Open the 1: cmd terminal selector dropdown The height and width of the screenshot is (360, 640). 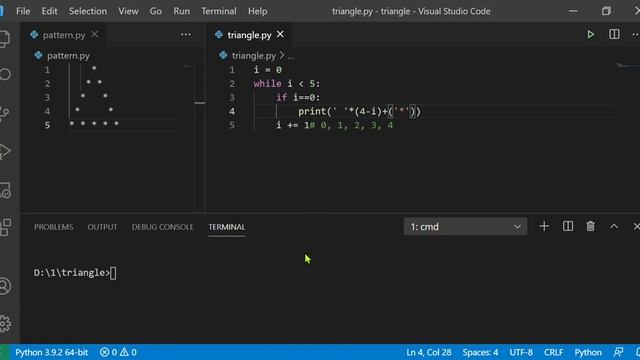[465, 227]
